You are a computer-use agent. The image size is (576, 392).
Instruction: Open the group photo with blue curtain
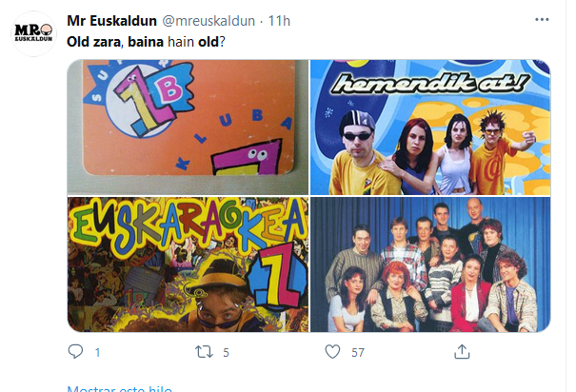point(430,265)
